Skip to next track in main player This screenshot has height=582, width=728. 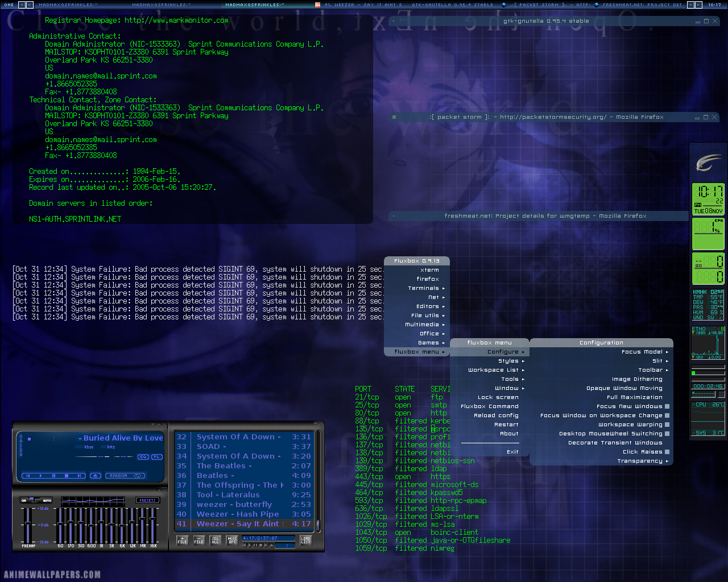[x=80, y=476]
